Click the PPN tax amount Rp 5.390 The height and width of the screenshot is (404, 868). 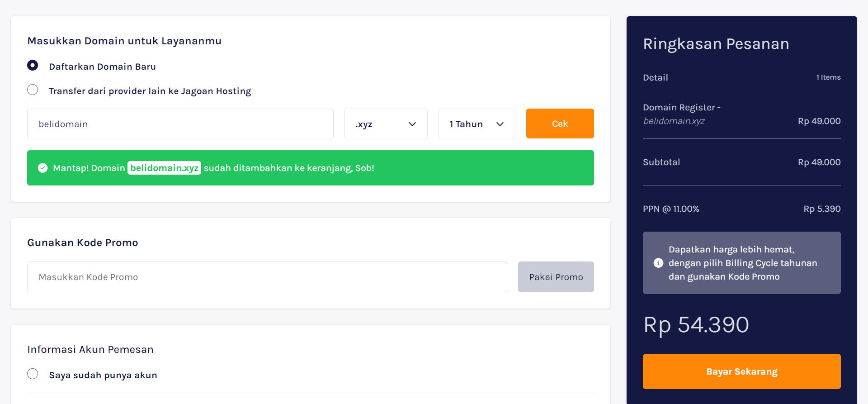coord(821,209)
